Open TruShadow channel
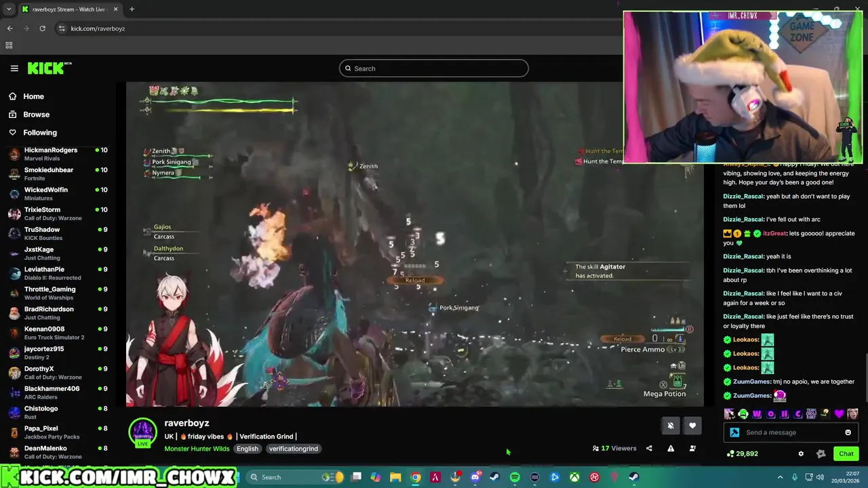 point(58,233)
